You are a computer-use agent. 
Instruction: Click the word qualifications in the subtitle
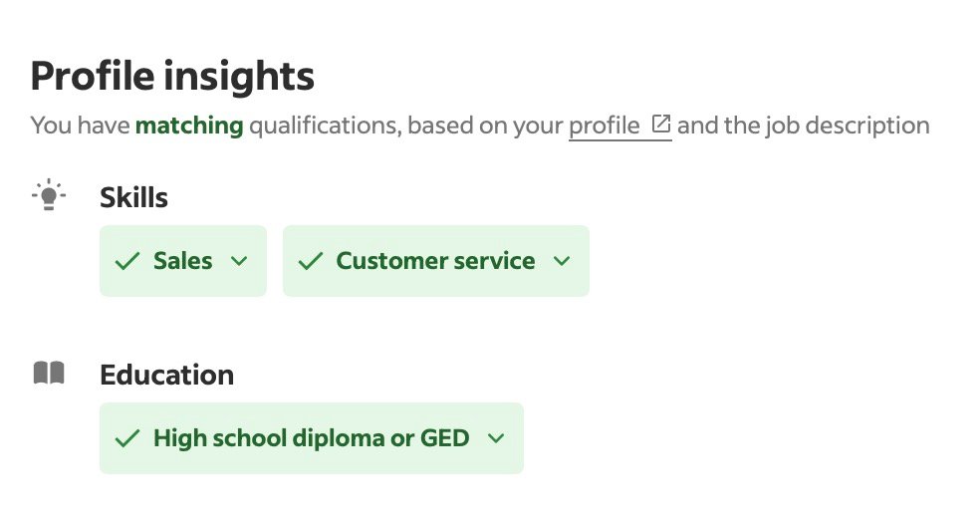click(325, 126)
